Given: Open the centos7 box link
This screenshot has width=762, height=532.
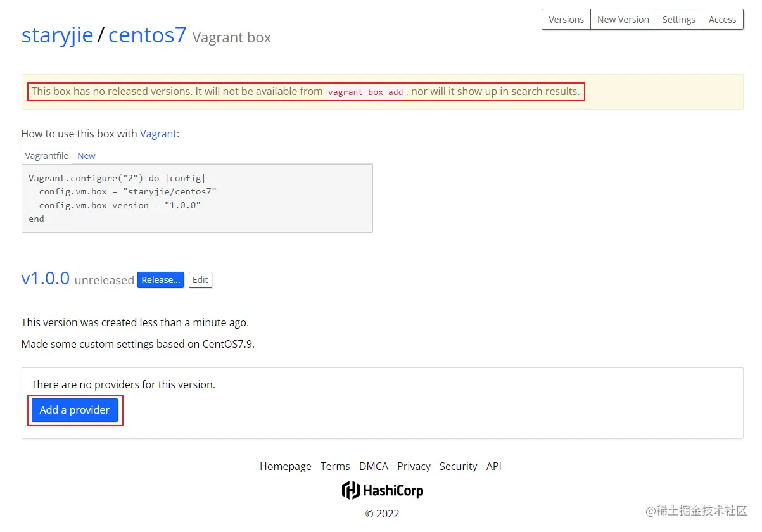Looking at the screenshot, I should (148, 35).
